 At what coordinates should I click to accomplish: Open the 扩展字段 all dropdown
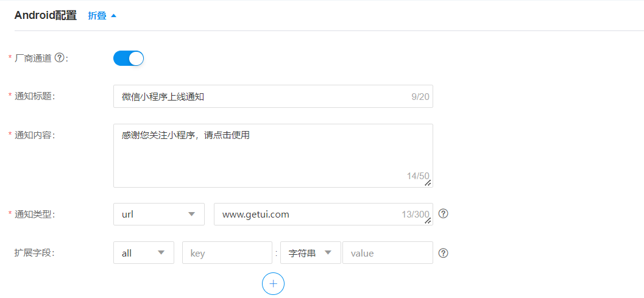(144, 253)
